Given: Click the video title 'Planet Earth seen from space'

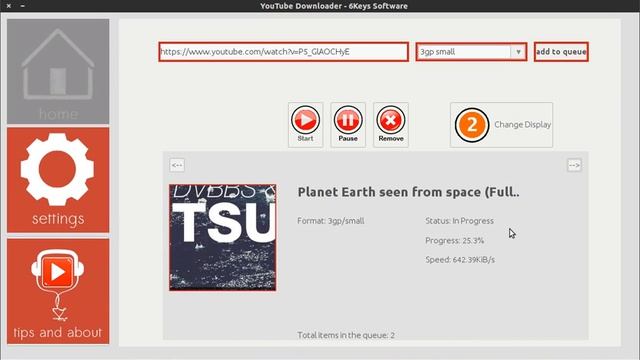Looking at the screenshot, I should [408, 192].
